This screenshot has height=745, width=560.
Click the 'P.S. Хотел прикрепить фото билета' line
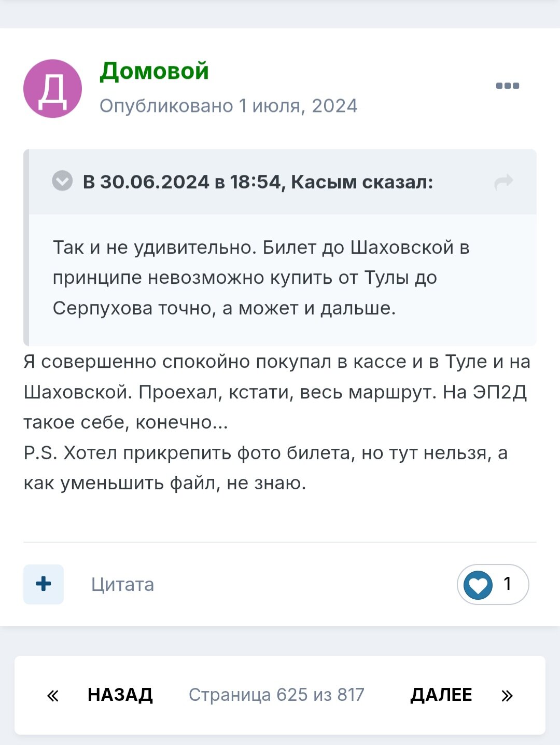[x=265, y=453]
